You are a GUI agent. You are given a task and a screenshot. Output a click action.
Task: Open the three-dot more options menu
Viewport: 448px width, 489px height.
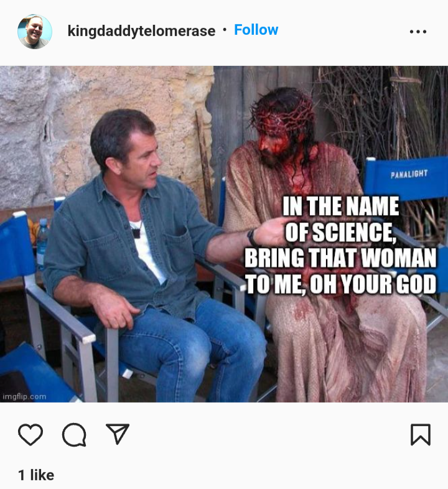(418, 32)
